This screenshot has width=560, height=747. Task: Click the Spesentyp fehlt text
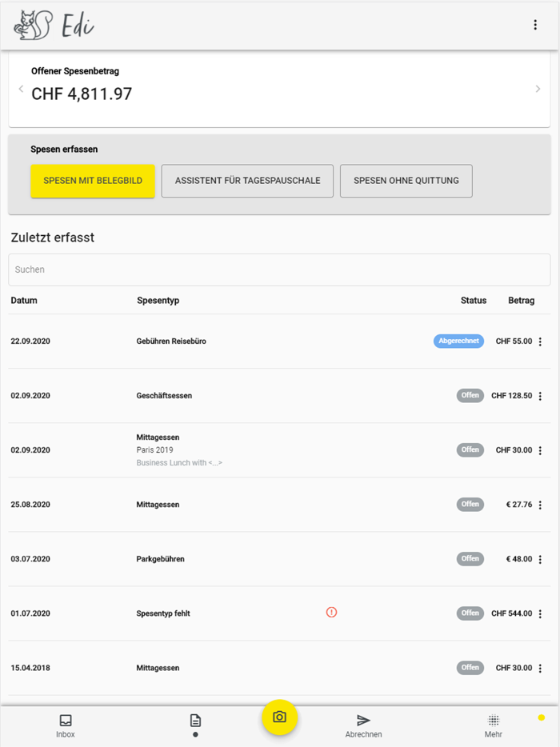coord(163,613)
